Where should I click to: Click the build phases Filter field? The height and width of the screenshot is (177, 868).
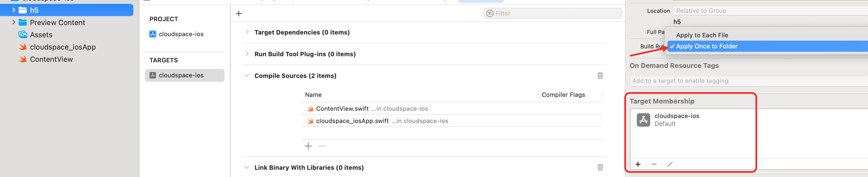click(553, 14)
